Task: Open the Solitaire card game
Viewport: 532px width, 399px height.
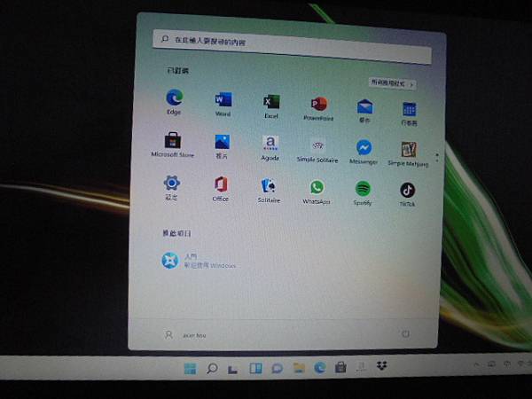Action: click(269, 191)
